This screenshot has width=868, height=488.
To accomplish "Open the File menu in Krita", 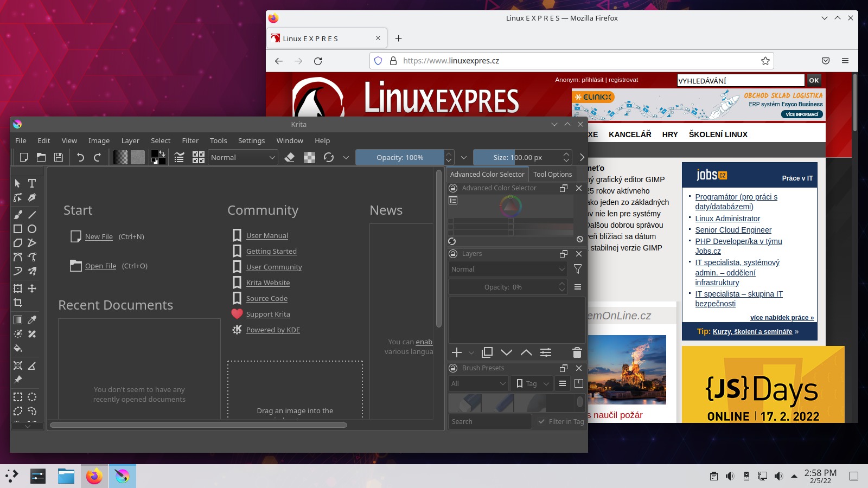I will 21,140.
